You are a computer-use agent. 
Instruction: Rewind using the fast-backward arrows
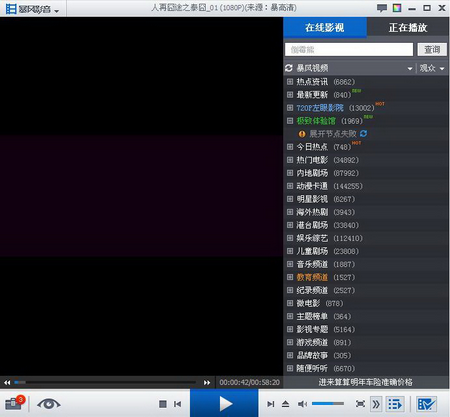(x=7, y=382)
